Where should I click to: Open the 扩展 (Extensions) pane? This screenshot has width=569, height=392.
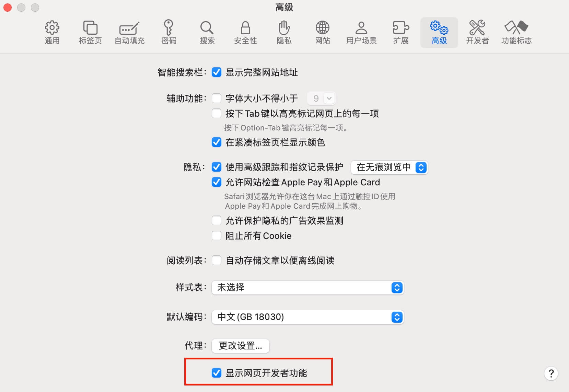pyautogui.click(x=400, y=33)
